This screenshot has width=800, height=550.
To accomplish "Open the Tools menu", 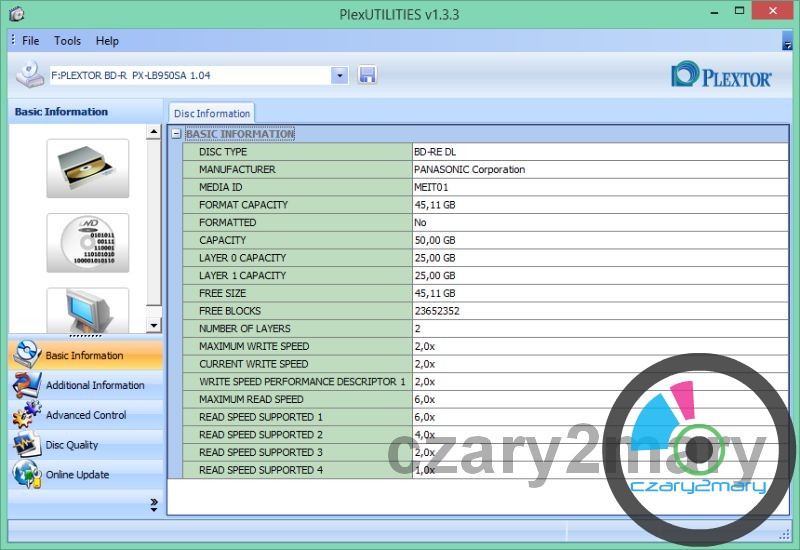I will [x=68, y=41].
